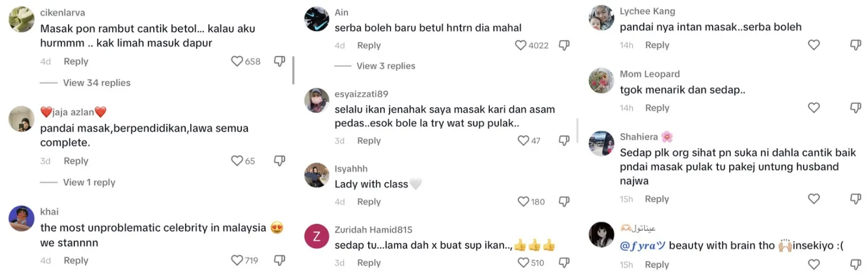Open Zuridah Hamid815's Z avatar
The height and width of the screenshot is (274, 868).
coord(317,237)
